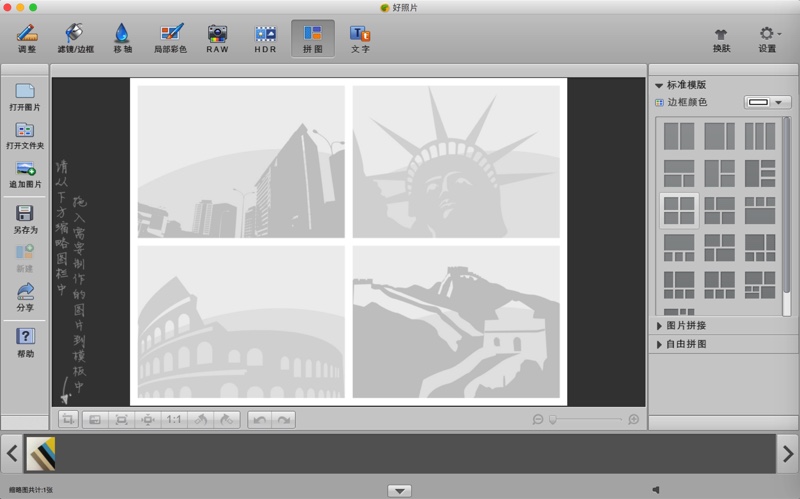800x499 pixels.
Task: Select template with one top, three below
Action: pos(679,247)
